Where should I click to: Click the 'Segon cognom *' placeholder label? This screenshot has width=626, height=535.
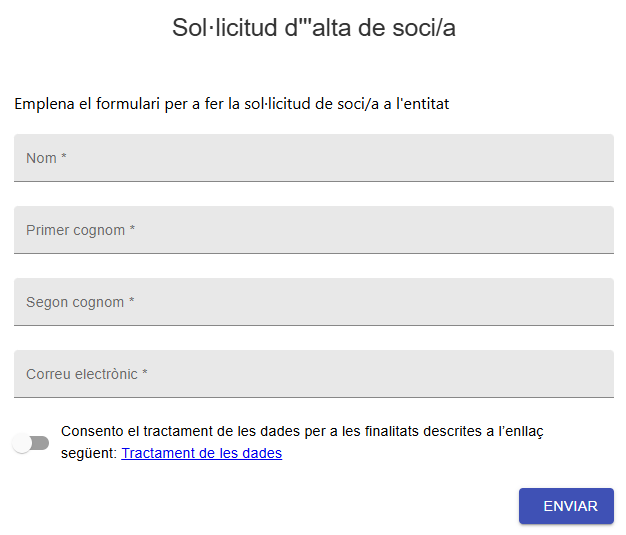[80, 302]
